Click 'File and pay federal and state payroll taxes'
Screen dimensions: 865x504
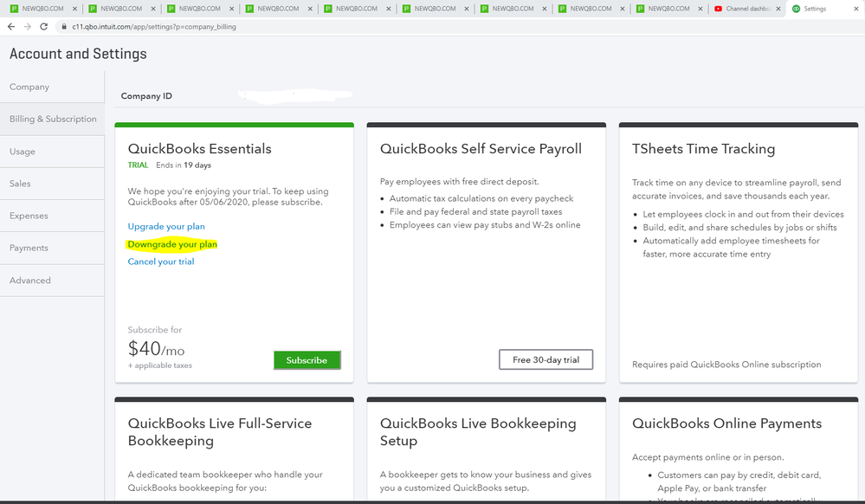(475, 211)
